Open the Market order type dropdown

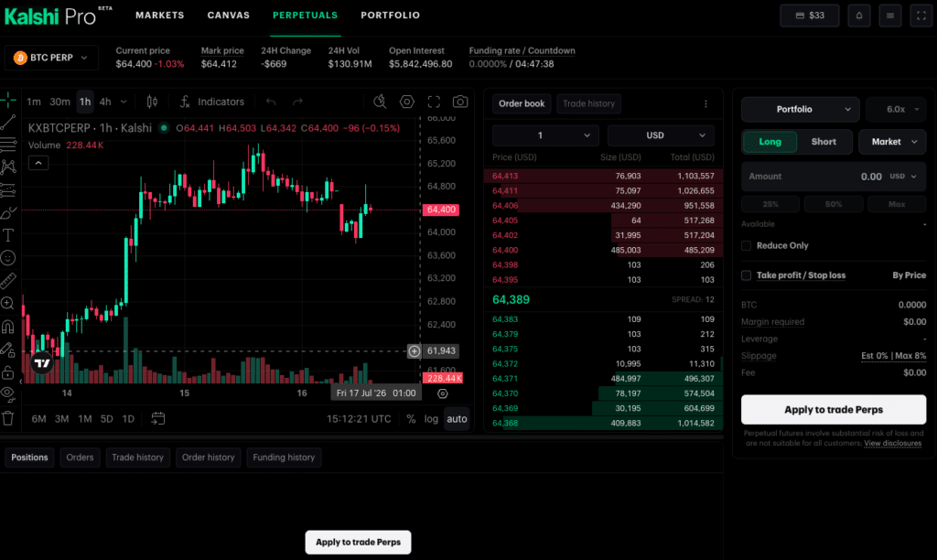[893, 142]
